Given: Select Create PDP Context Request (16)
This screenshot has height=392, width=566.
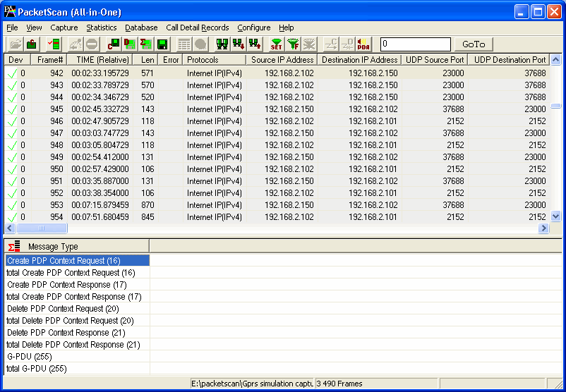Looking at the screenshot, I should click(77, 260).
